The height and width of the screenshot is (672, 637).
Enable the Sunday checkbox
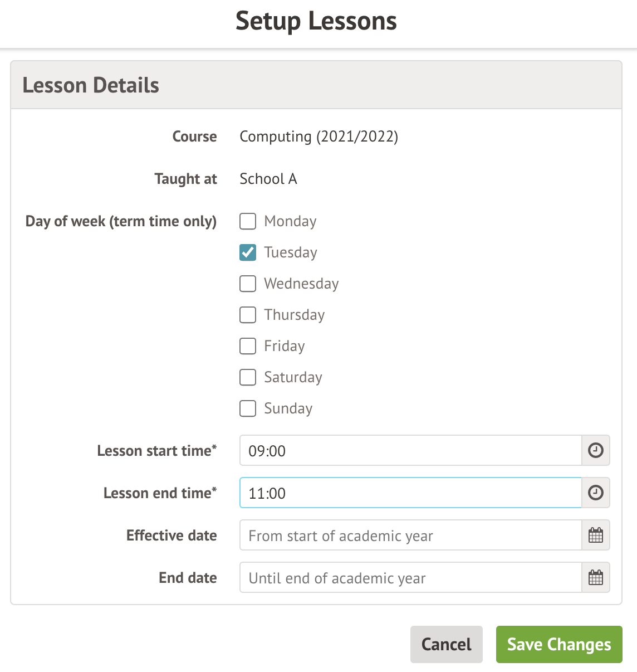(x=248, y=408)
